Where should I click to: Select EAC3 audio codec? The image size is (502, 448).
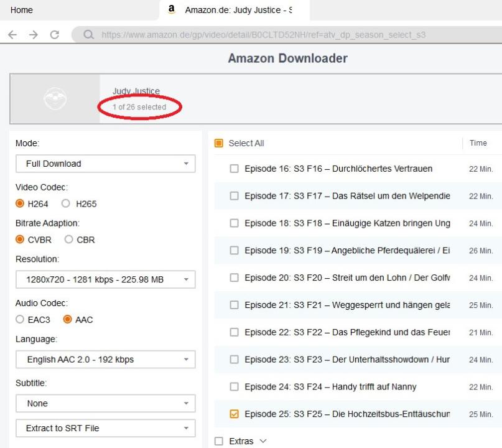(20, 320)
